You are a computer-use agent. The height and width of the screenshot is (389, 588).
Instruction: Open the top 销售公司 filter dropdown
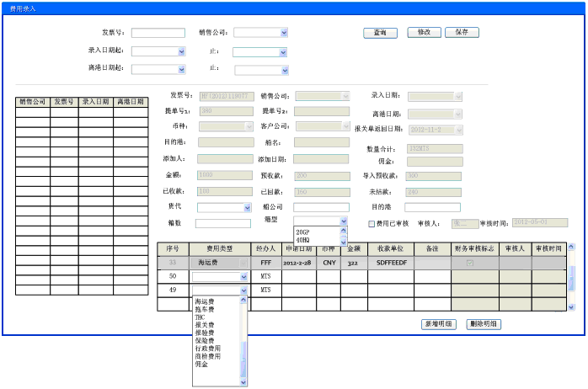click(x=284, y=33)
